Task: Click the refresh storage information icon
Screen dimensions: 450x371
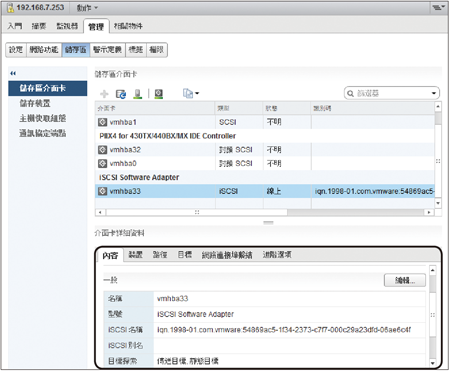Action: (121, 94)
